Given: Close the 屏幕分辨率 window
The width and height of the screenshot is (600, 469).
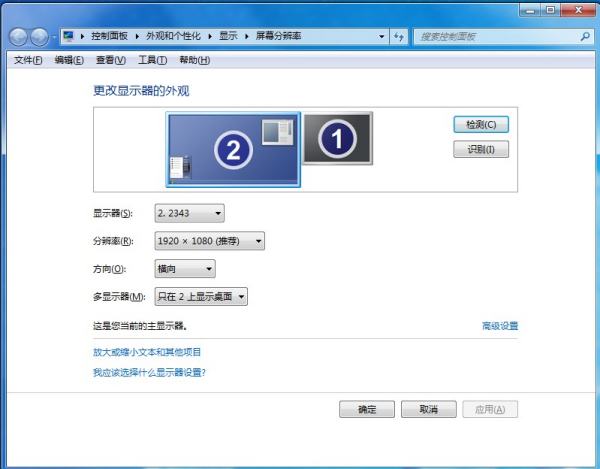Looking at the screenshot, I should click(x=578, y=10).
